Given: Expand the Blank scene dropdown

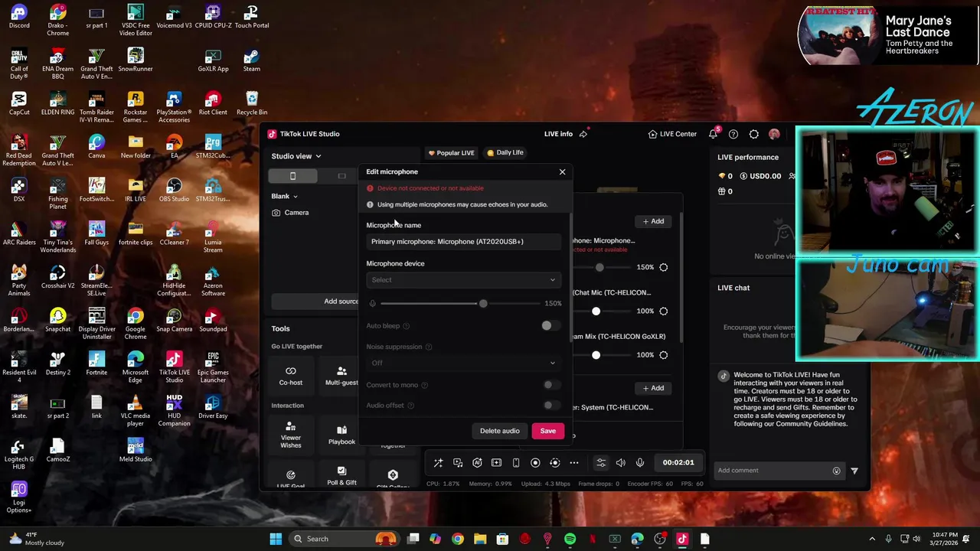Looking at the screenshot, I should [284, 197].
